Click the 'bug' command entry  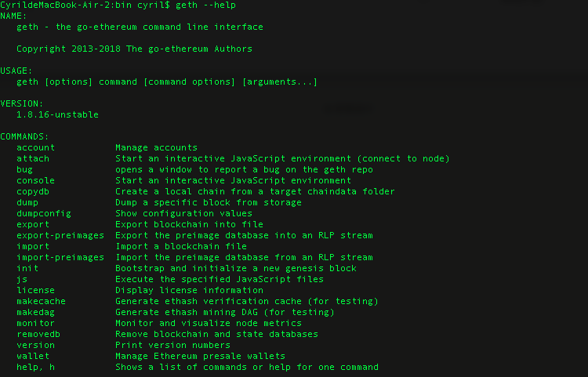click(x=25, y=170)
